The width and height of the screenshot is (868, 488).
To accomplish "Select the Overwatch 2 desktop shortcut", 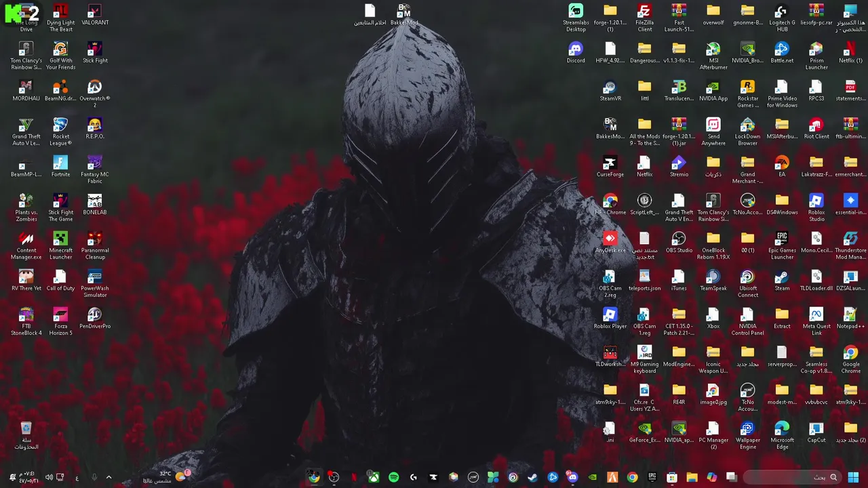I will pos(95,94).
